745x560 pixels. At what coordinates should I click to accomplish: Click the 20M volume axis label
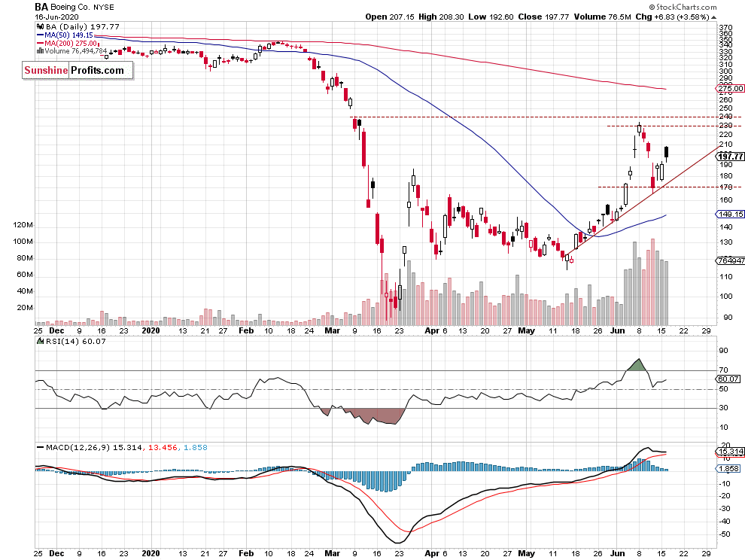coord(25,308)
